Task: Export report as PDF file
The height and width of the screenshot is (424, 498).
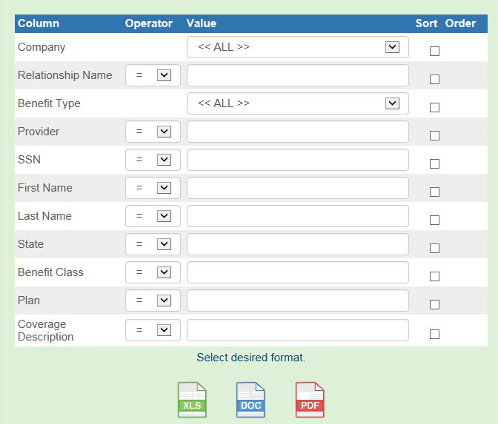Action: [310, 400]
